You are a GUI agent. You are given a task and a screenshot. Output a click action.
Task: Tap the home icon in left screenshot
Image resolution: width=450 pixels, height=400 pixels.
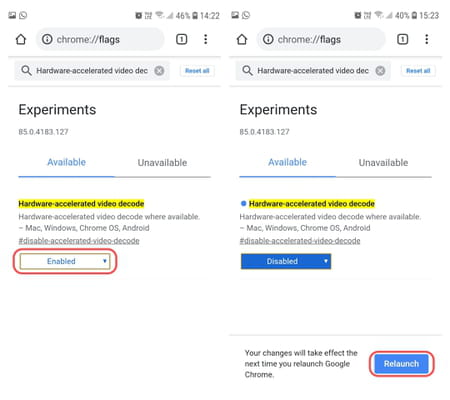click(x=21, y=39)
